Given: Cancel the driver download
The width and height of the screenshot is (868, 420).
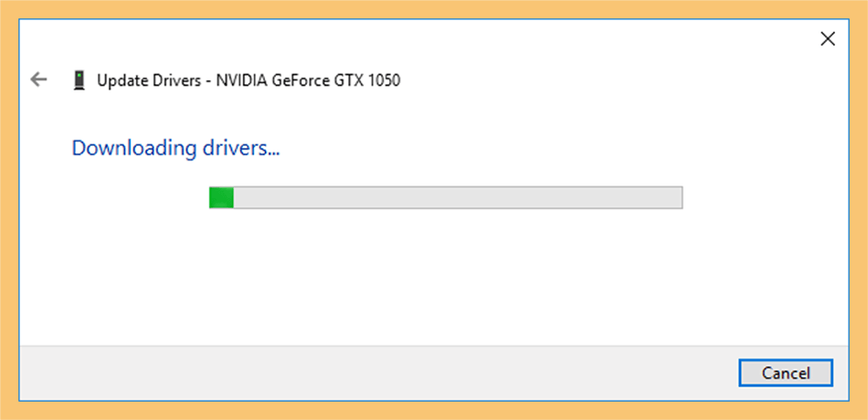Looking at the screenshot, I should pos(786,373).
